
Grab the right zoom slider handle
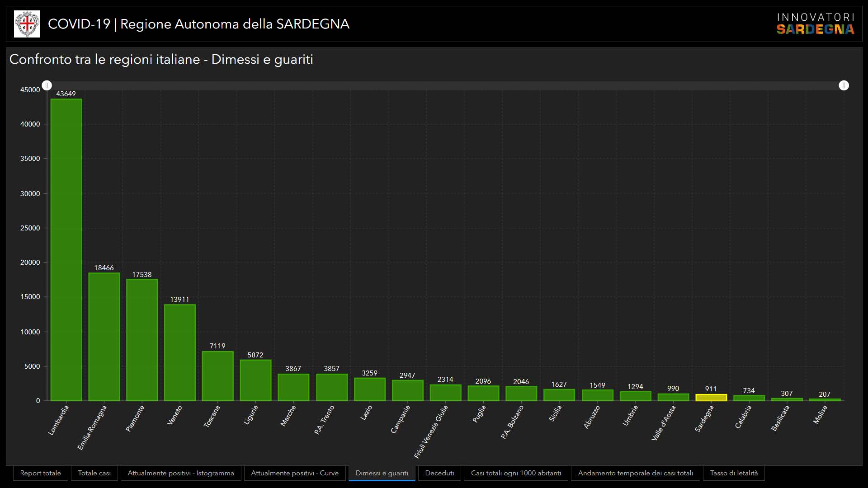pyautogui.click(x=844, y=85)
